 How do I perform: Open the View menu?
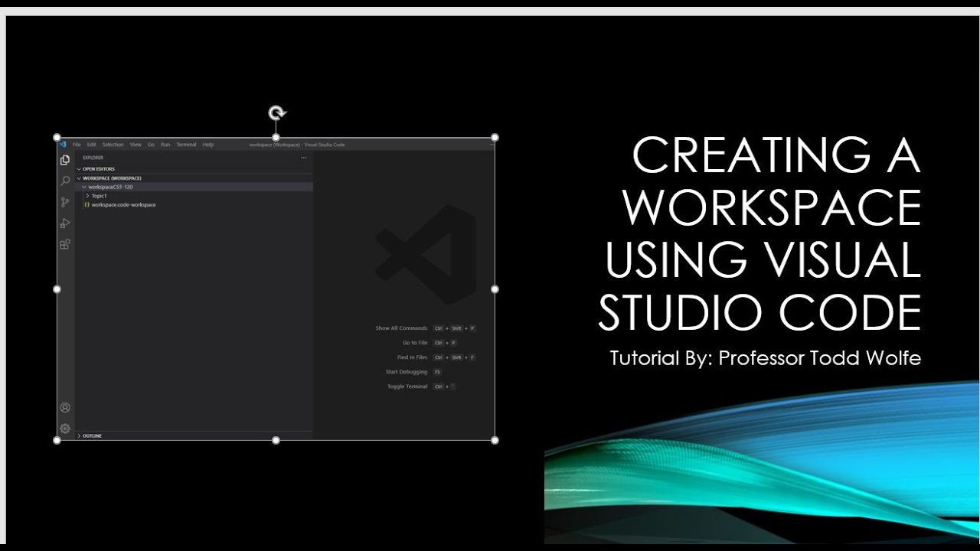[x=136, y=144]
